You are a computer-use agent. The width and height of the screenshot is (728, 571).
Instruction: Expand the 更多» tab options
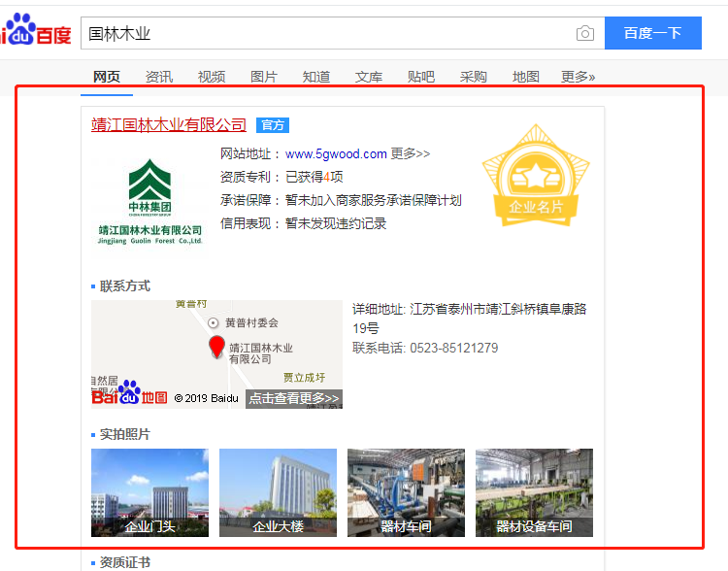coord(579,77)
